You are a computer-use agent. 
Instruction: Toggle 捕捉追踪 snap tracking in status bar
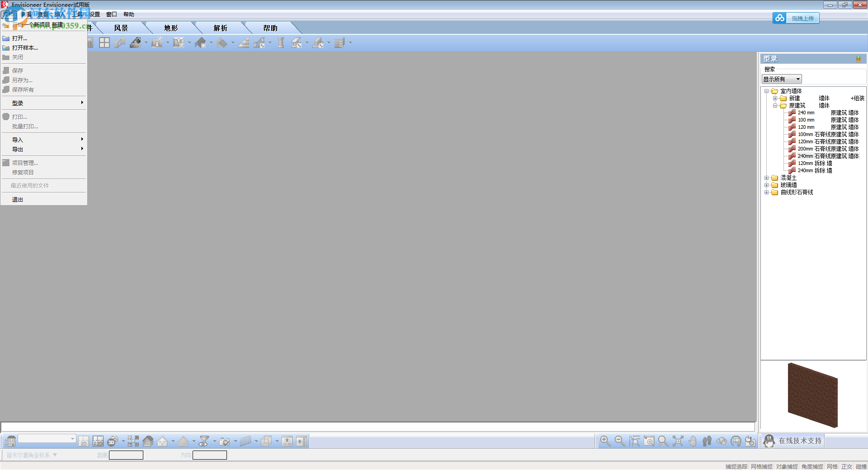pos(736,466)
